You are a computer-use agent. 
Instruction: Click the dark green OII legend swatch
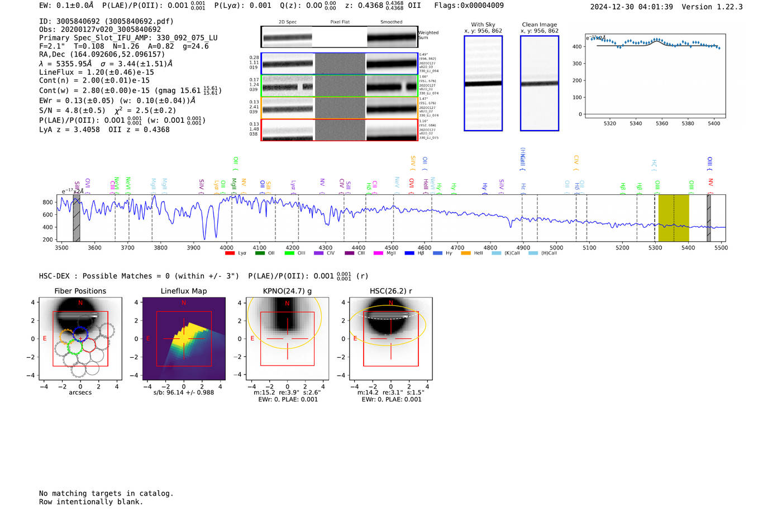click(260, 253)
